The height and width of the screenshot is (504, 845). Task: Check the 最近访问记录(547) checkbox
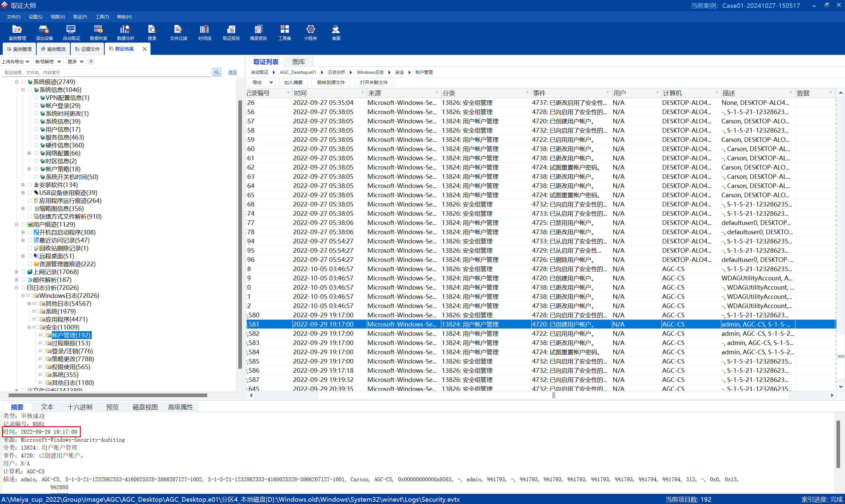coord(30,240)
